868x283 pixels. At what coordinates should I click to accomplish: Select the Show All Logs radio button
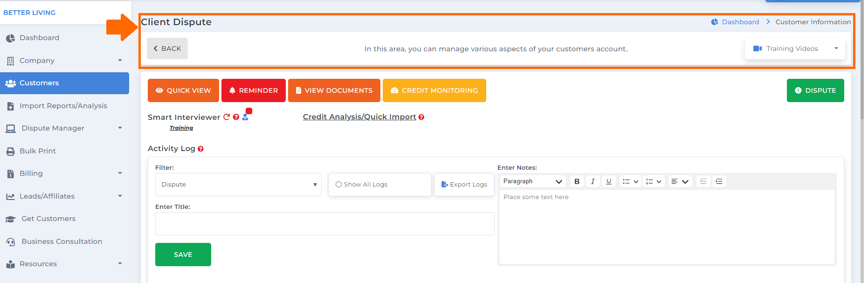click(339, 185)
